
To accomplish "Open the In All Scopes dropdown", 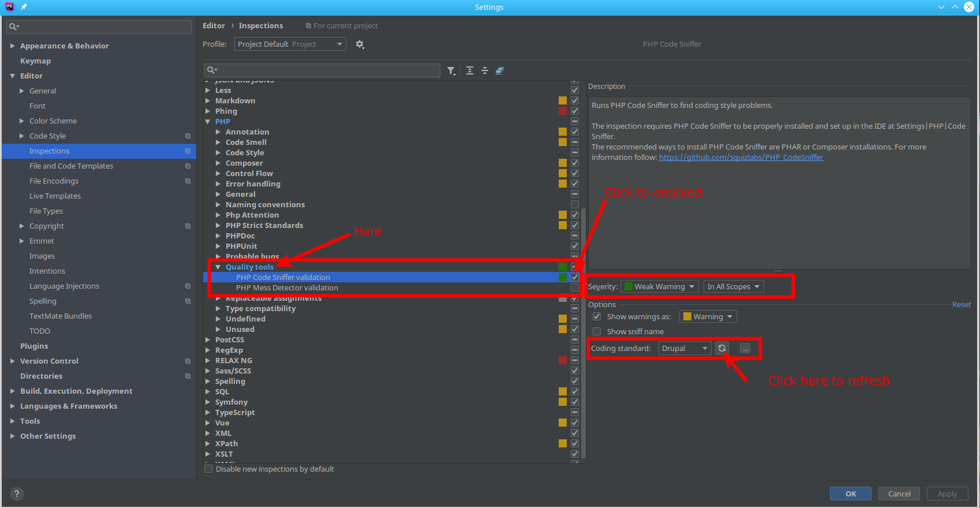I will coord(734,286).
